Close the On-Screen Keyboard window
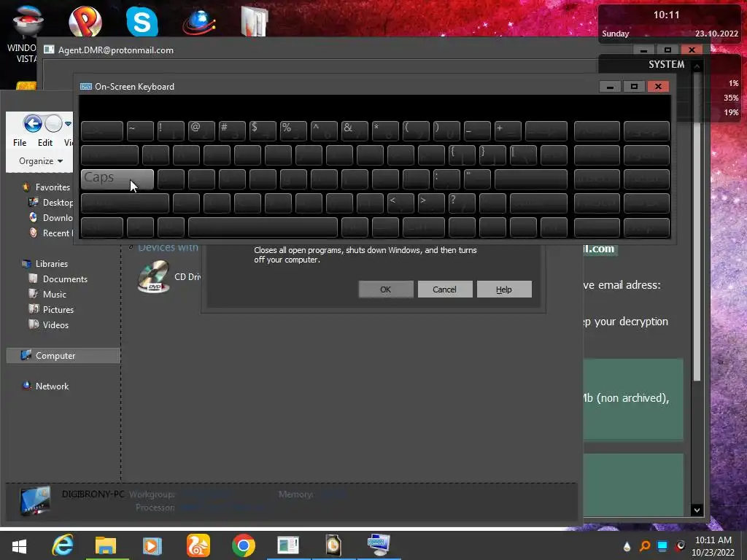 (658, 87)
